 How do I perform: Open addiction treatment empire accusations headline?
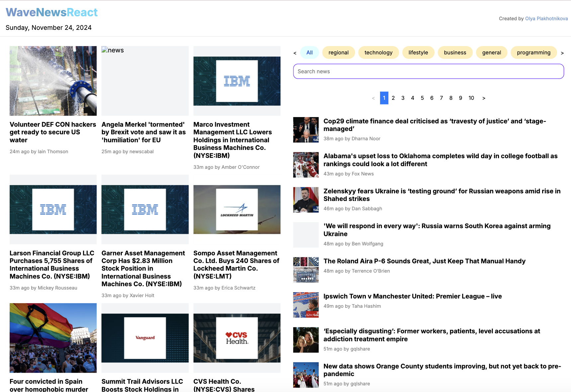(432, 335)
